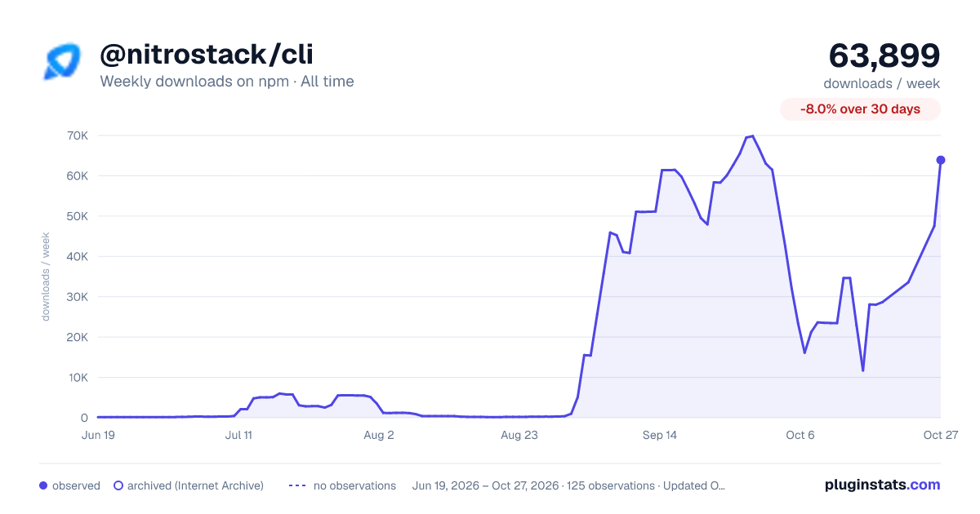
Task: Click the 63,899 downloads count
Action: click(x=884, y=55)
